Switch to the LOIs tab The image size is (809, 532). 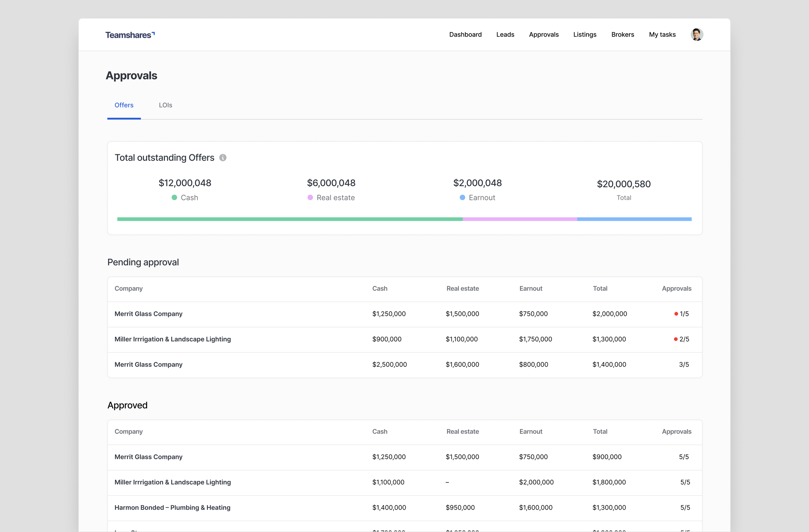(x=166, y=105)
